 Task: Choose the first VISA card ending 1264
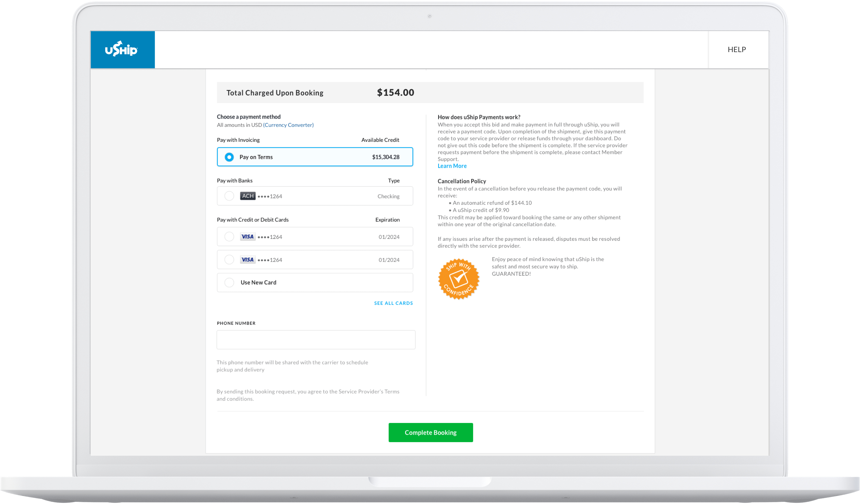[315, 236]
